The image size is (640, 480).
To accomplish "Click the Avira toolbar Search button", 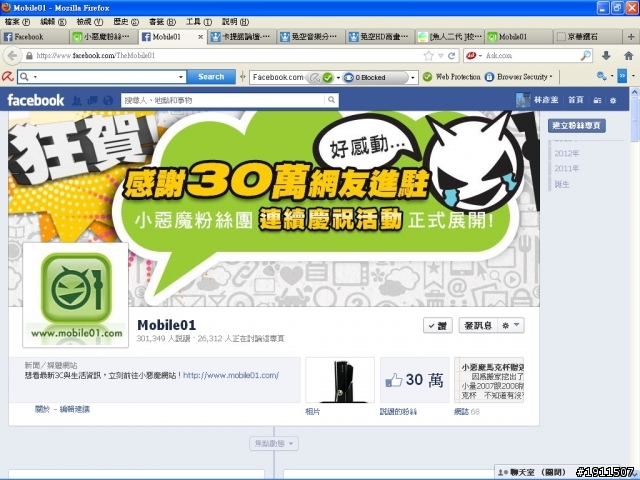I will pos(211,77).
